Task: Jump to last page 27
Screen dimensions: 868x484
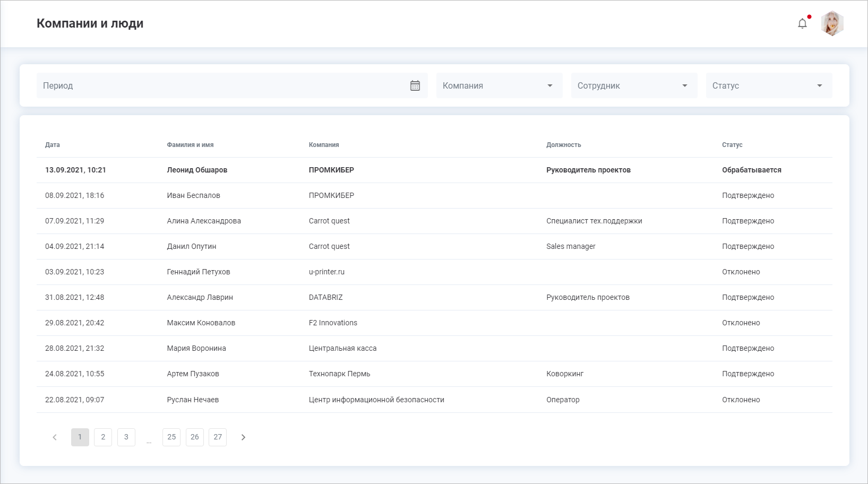Action: pyautogui.click(x=218, y=437)
